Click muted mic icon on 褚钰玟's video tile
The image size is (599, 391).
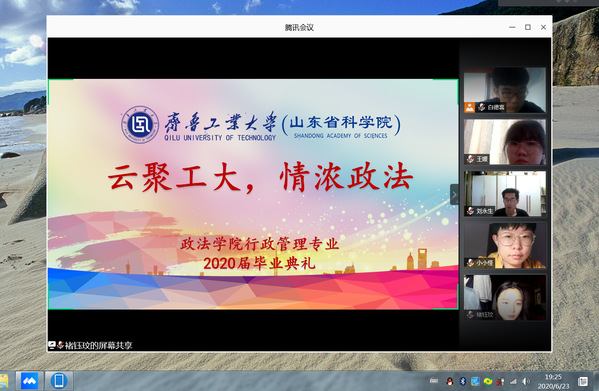tap(471, 315)
